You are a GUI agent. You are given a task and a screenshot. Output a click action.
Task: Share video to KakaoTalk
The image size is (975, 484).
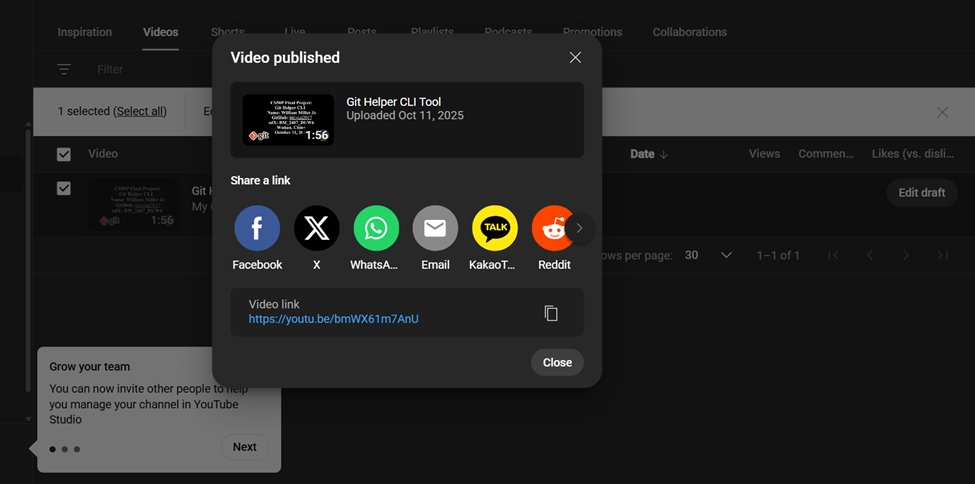[x=495, y=228]
